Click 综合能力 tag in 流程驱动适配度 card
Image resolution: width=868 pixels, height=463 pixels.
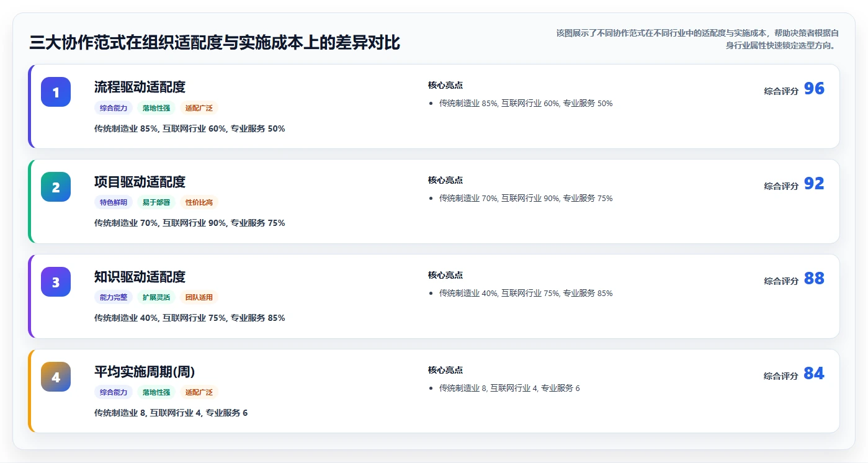[114, 108]
